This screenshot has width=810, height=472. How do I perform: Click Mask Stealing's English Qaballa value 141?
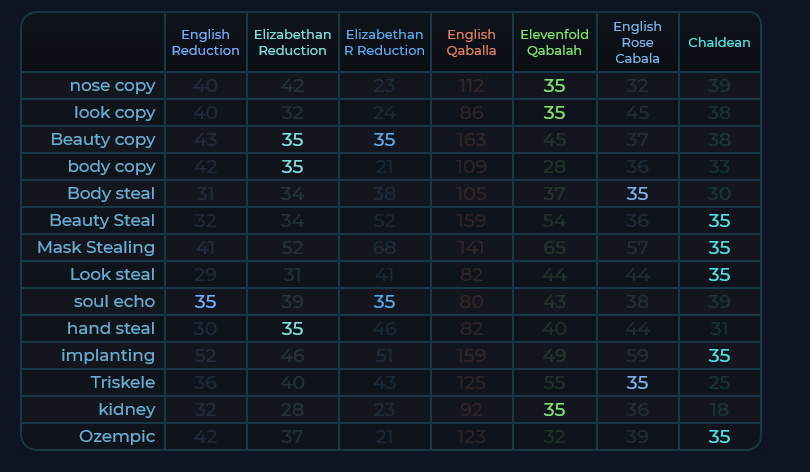471,247
